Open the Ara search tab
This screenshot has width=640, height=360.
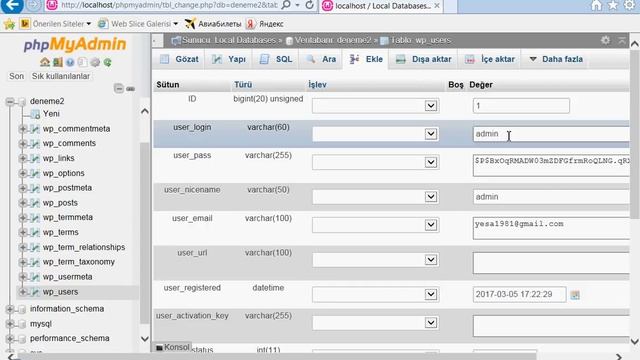(x=321, y=59)
